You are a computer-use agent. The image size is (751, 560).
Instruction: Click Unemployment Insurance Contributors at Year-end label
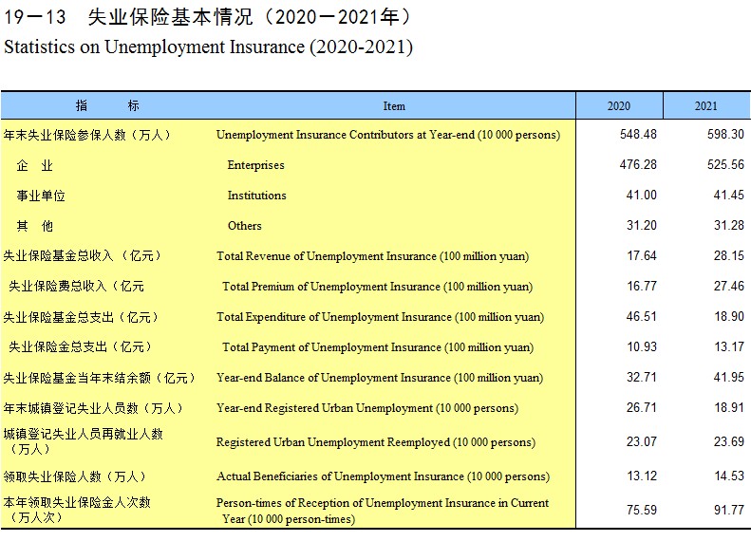coord(388,135)
